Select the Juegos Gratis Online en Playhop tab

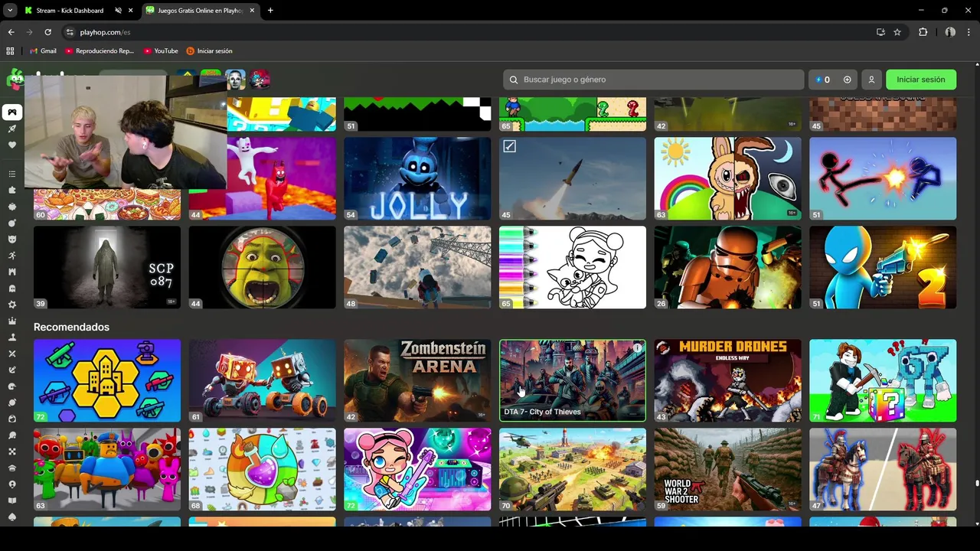200,11
